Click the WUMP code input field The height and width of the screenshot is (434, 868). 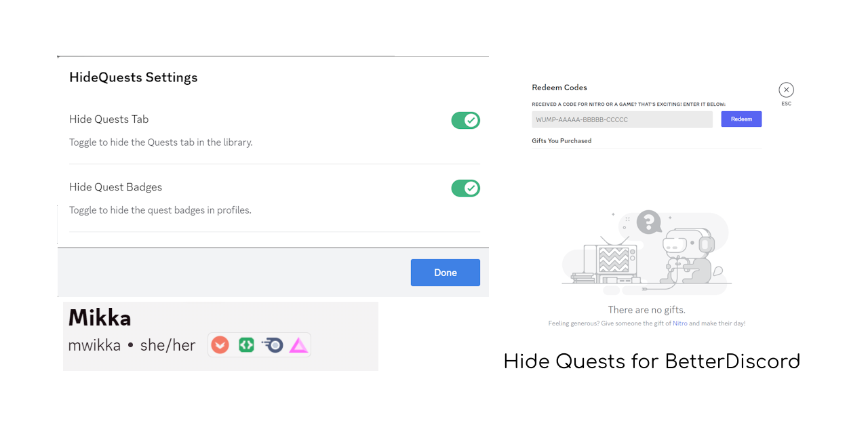coord(622,119)
